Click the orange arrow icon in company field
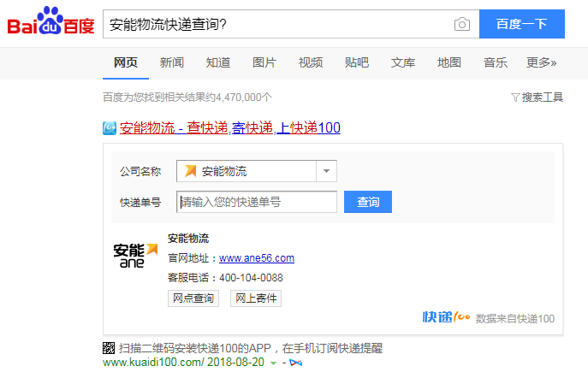This screenshot has height=372, width=588. 191,171
